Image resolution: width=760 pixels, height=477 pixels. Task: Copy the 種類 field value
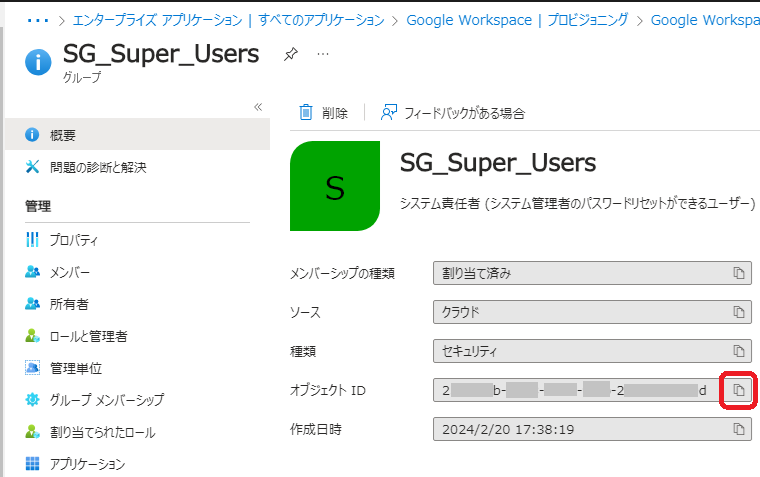pyautogui.click(x=738, y=350)
